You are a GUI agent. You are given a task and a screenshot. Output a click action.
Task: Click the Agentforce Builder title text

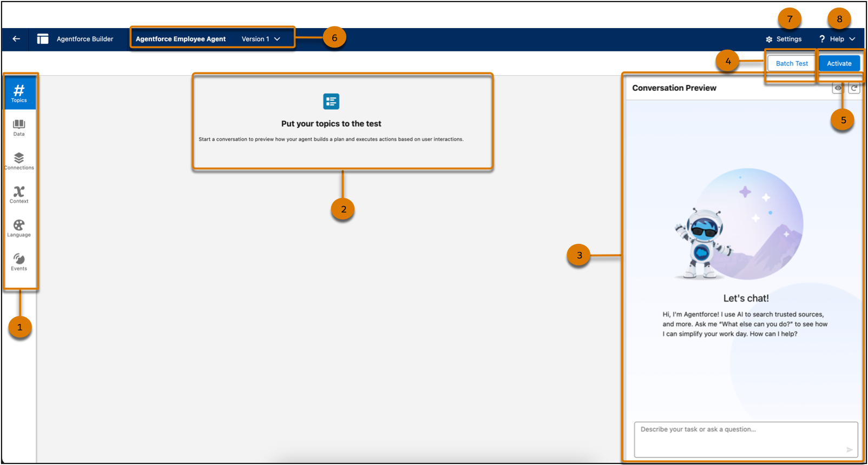85,39
